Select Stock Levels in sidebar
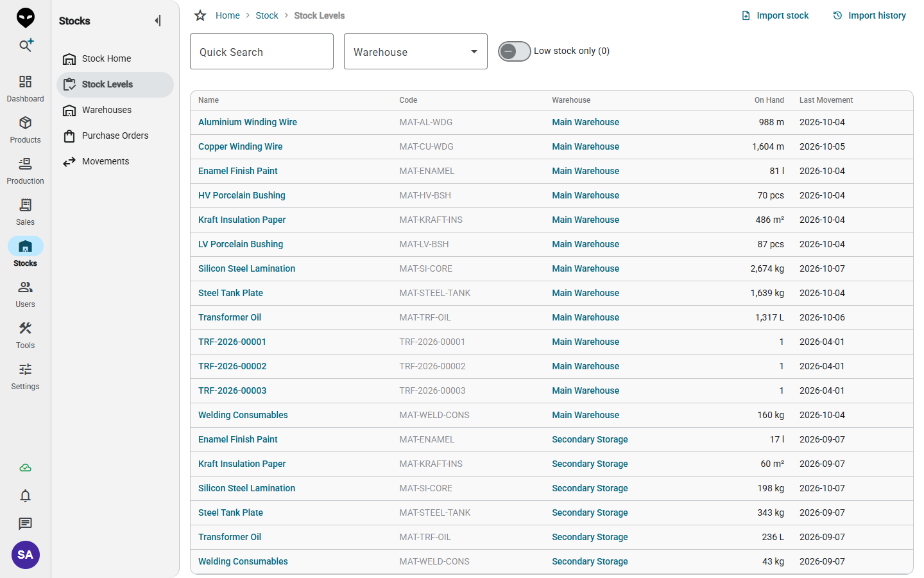Viewport: 924px width, 578px height. [x=115, y=84]
